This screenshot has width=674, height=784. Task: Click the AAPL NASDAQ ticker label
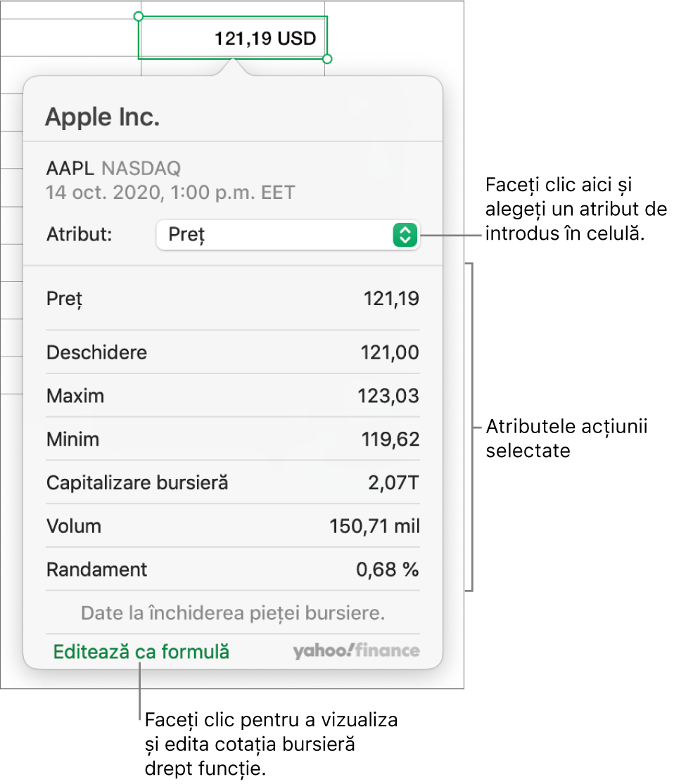click(x=113, y=168)
